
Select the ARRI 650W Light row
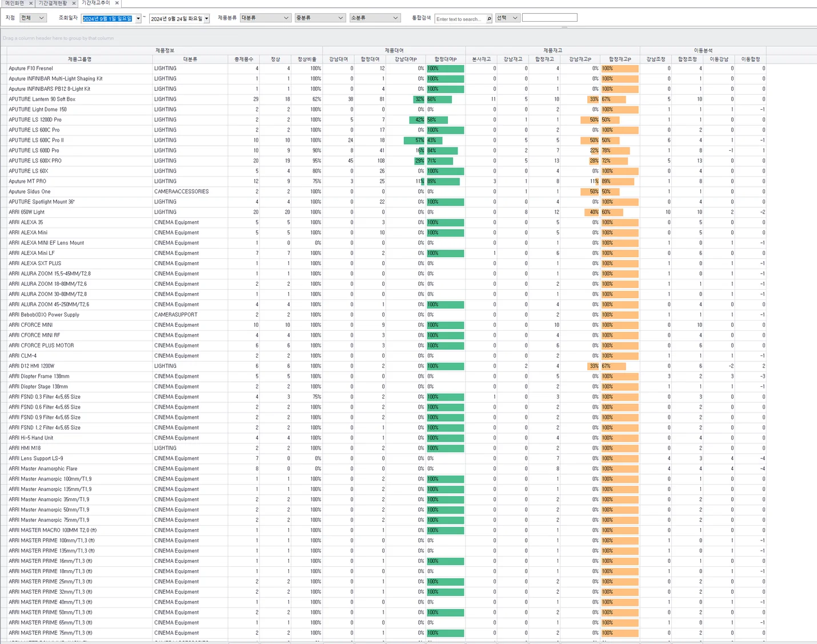[26, 213]
